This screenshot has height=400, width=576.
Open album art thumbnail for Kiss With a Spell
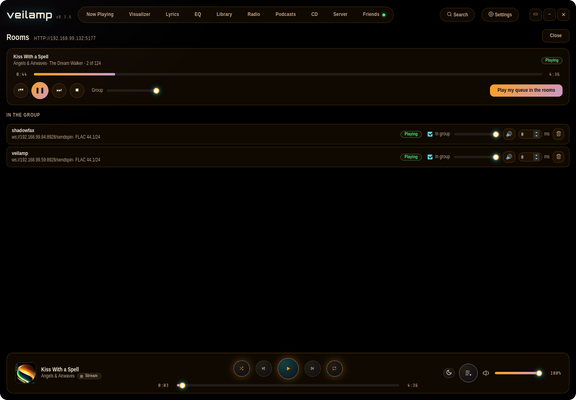26,373
